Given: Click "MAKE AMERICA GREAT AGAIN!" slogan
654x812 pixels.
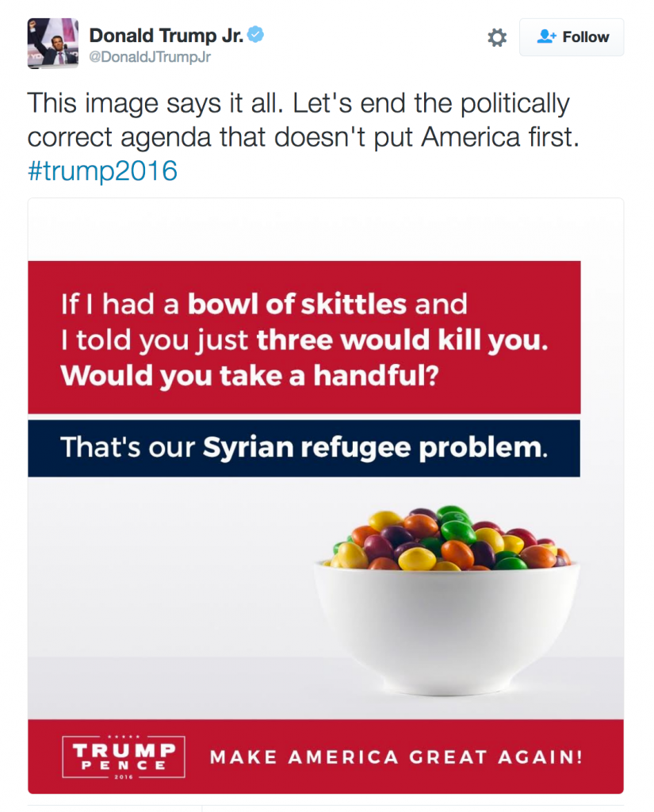Looking at the screenshot, I should click(396, 757).
